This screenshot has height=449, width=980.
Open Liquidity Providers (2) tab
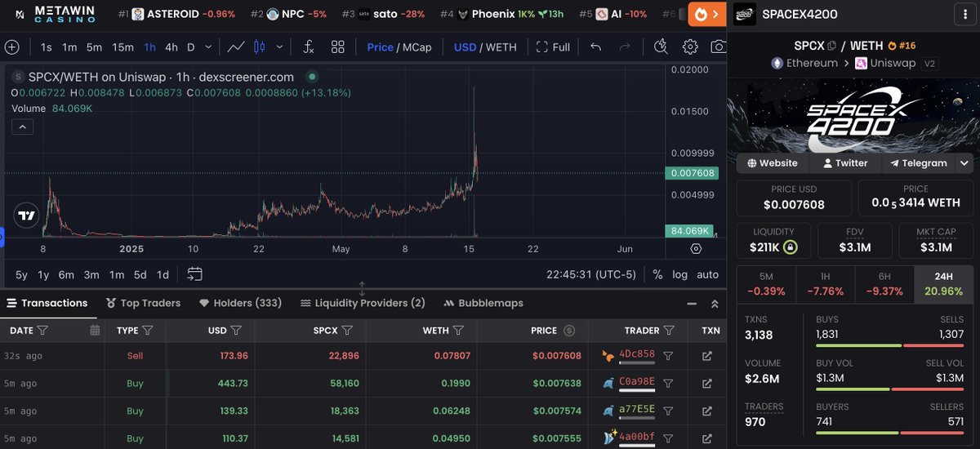pos(363,303)
